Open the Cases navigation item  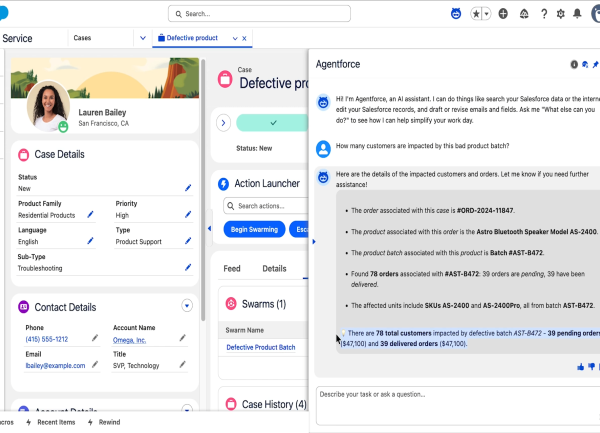pos(82,38)
